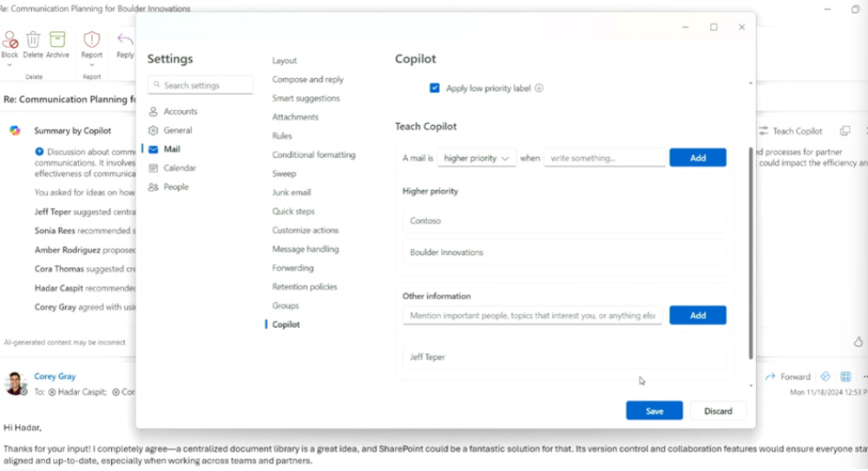The height and width of the screenshot is (471, 868).
Task: Click Cora Thomas in the summary
Action: (x=59, y=268)
